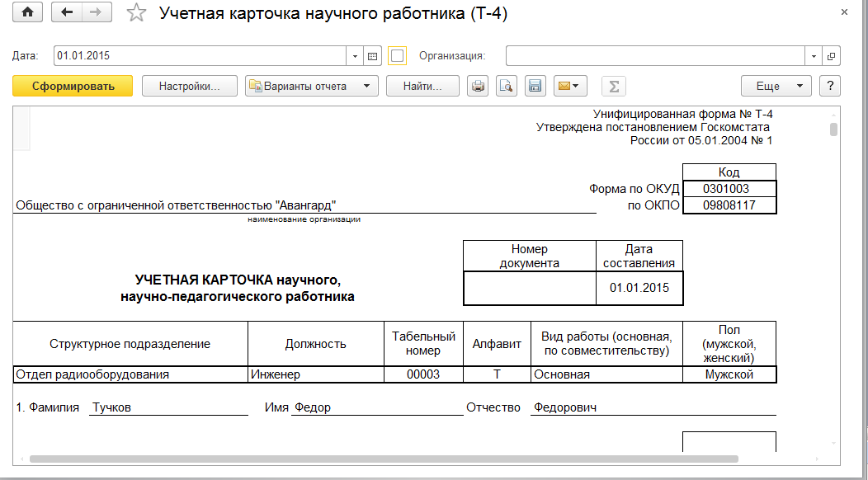Click the Найти... button

[x=422, y=86]
